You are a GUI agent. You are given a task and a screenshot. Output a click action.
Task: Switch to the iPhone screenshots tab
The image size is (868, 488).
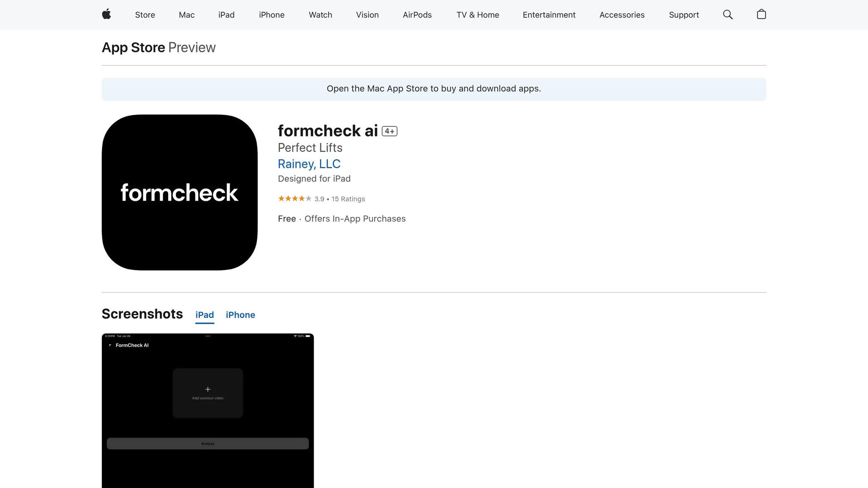[240, 315]
